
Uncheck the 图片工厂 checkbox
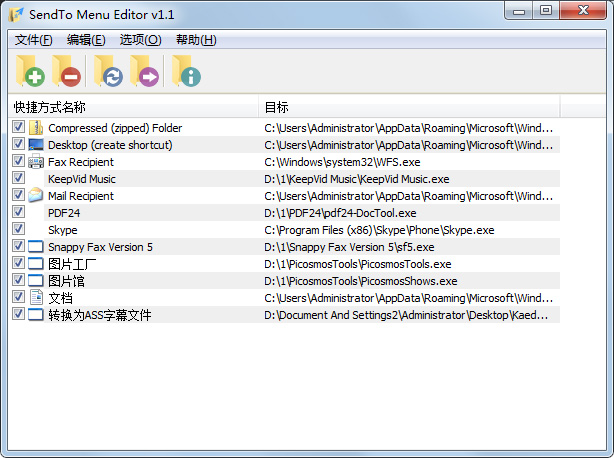click(18, 263)
